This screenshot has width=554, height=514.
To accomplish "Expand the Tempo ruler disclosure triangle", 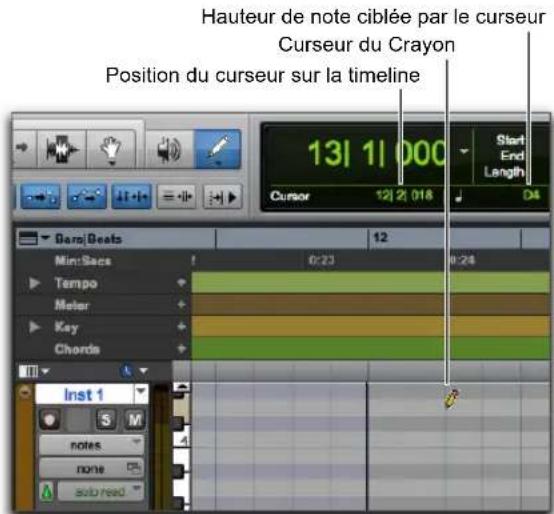I will (x=35, y=283).
